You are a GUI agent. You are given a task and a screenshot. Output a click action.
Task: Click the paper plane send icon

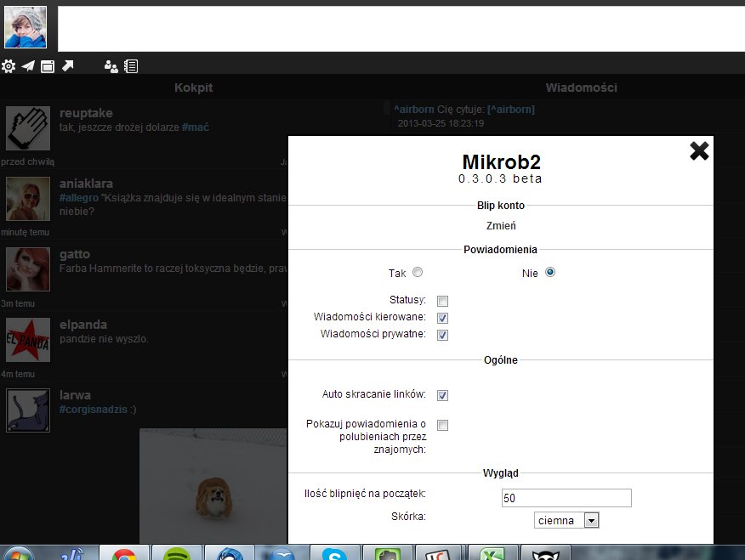click(28, 66)
